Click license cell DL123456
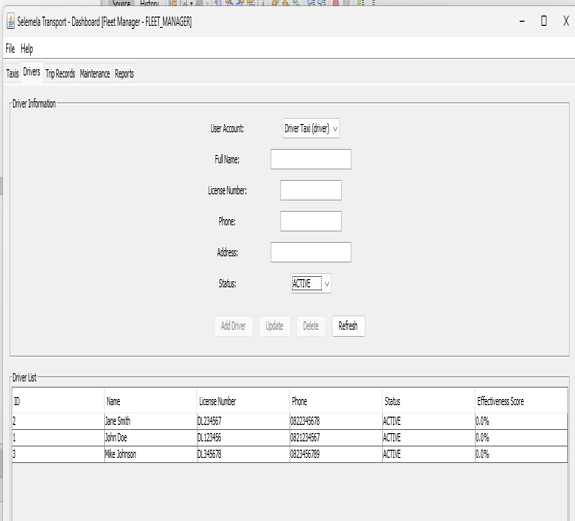Viewport: 575px width, 521px height. pos(243,438)
